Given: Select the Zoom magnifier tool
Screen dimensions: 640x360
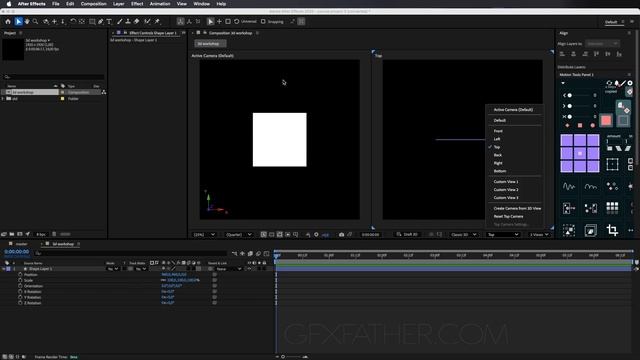Looking at the screenshot, I should tap(36, 21).
